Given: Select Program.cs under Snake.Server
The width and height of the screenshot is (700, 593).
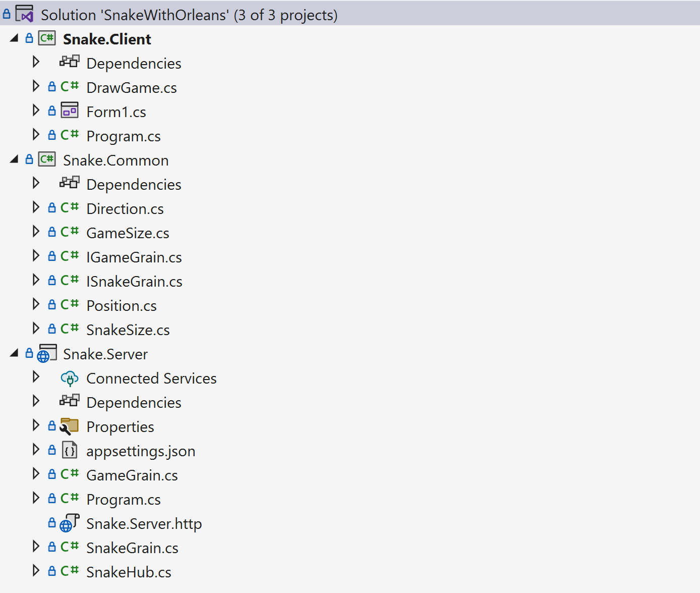Looking at the screenshot, I should click(x=124, y=500).
